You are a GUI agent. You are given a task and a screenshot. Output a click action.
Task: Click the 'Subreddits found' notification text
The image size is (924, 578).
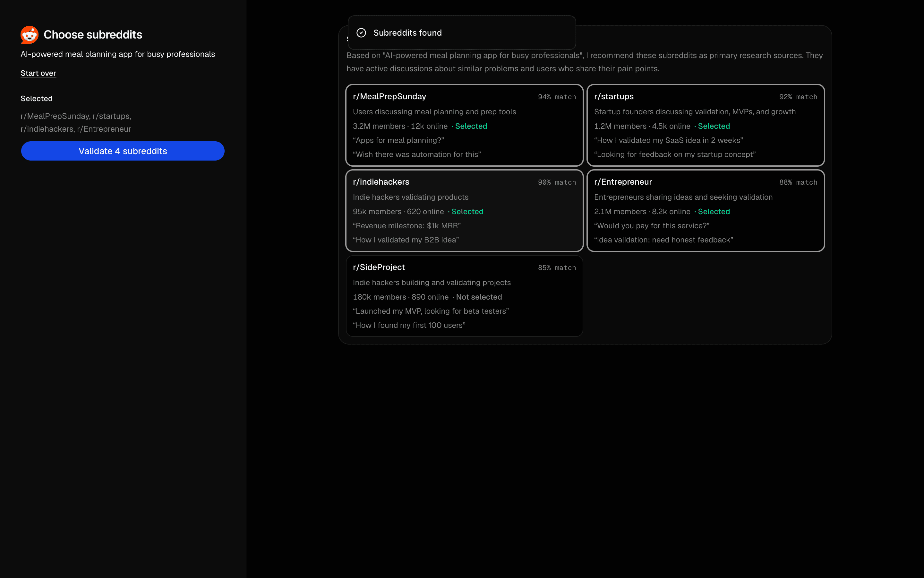407,33
